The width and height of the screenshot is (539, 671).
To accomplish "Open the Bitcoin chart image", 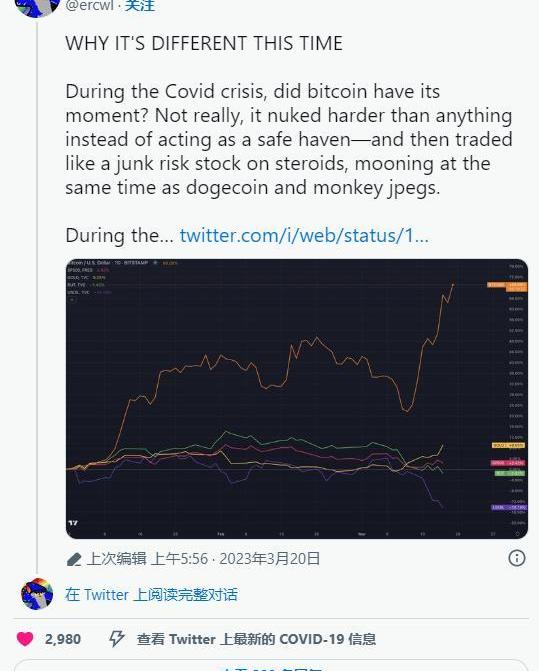I will click(297, 398).
